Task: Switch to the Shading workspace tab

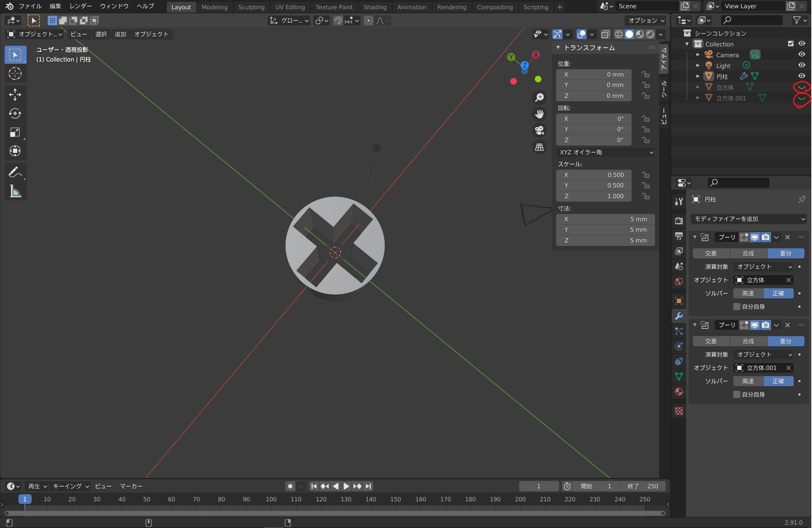Action: (x=375, y=7)
